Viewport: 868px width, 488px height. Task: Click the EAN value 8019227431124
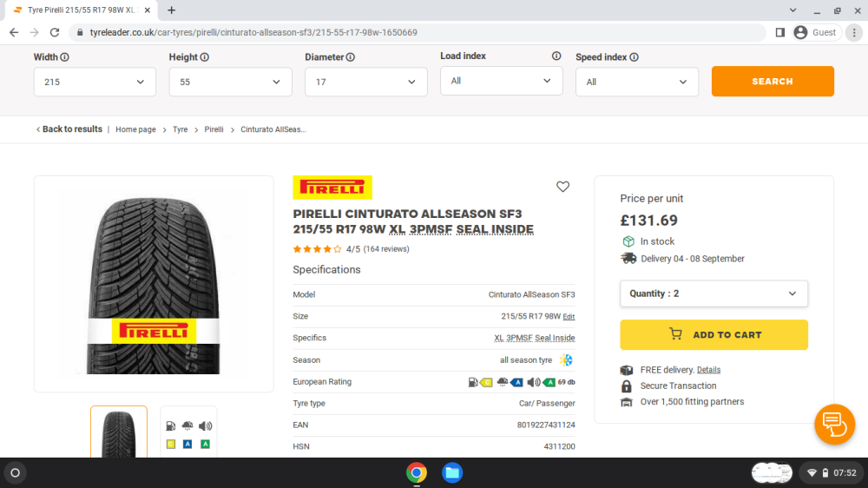coord(546,425)
